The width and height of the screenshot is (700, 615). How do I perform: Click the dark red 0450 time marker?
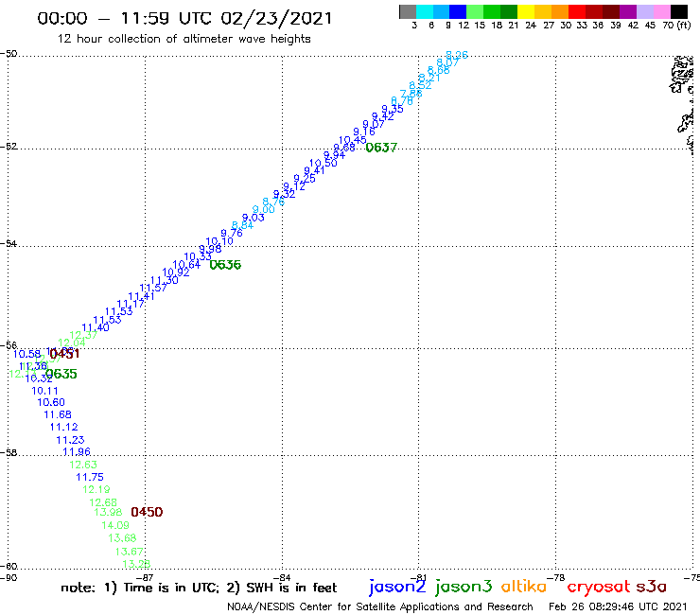(x=147, y=512)
